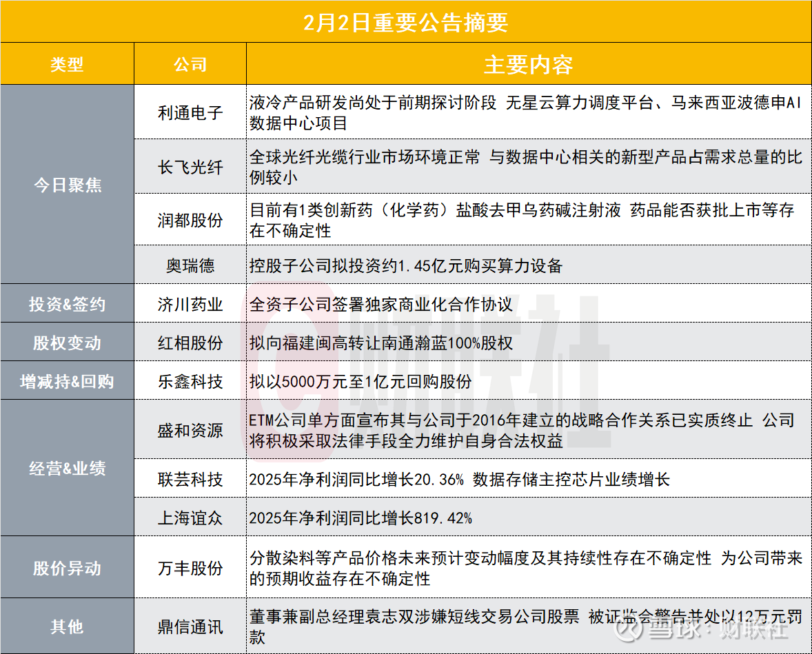Click company name 红相股份

[190, 343]
